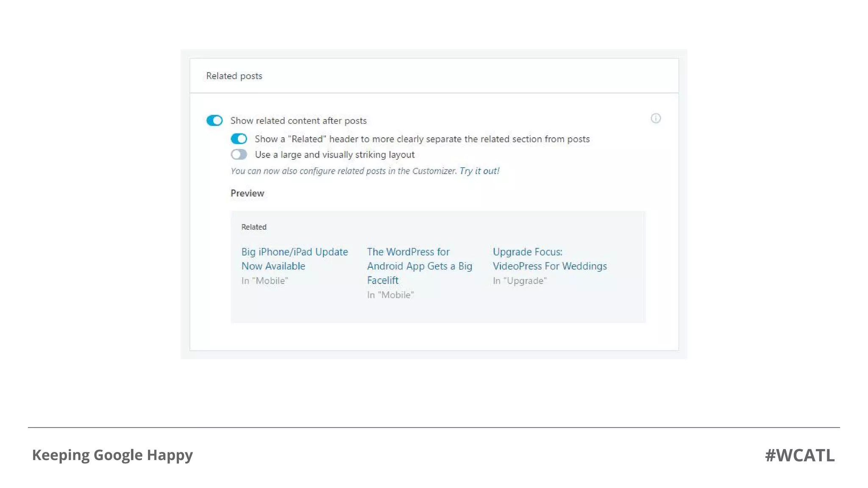Click In "Upgrade" category text
The image size is (868, 488).
pos(519,281)
